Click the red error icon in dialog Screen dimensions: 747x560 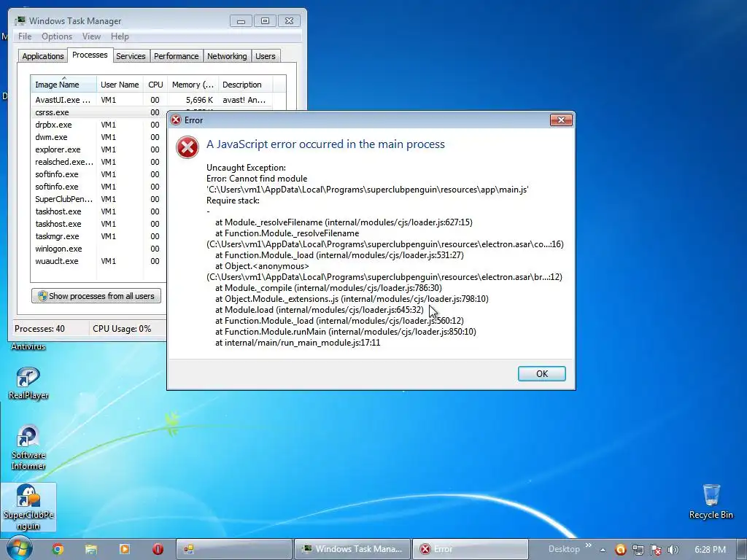[187, 147]
